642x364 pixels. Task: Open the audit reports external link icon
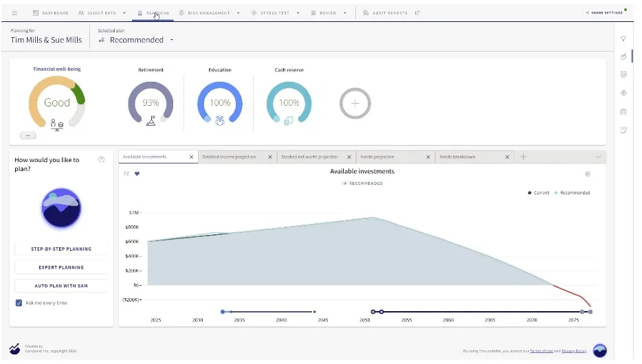click(417, 13)
